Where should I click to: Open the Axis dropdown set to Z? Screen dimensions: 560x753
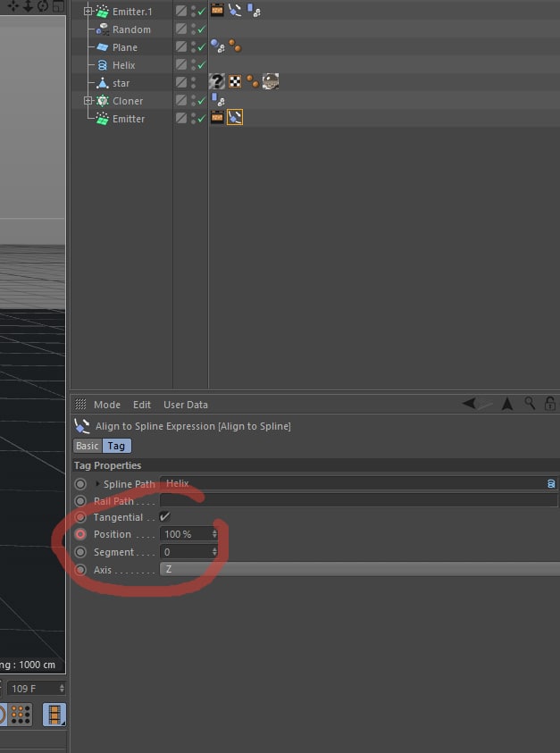360,570
